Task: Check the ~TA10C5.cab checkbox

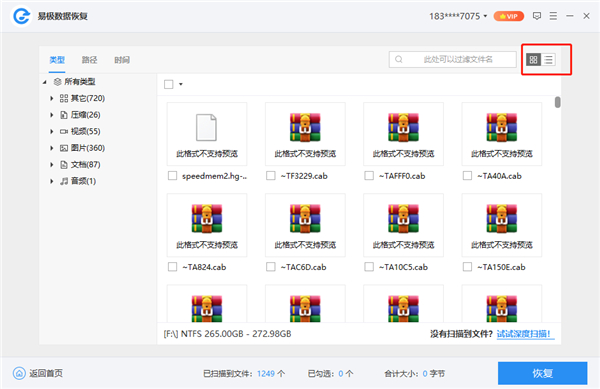Action: click(x=369, y=267)
